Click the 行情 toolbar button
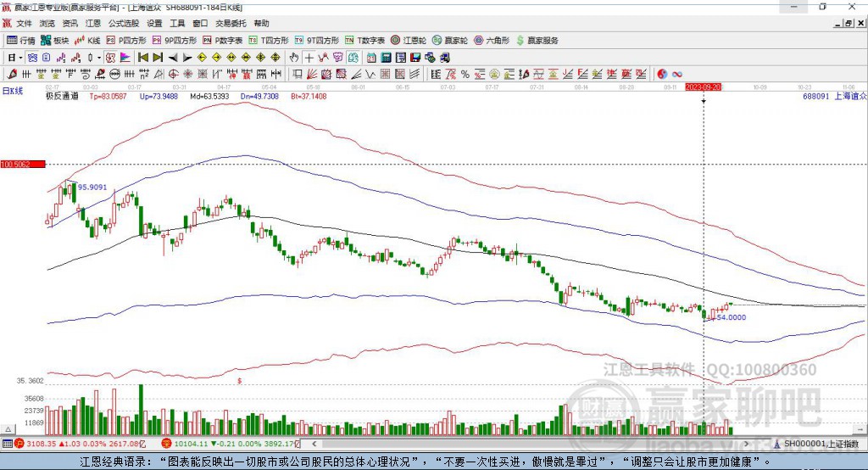The image size is (868, 470). (x=20, y=41)
